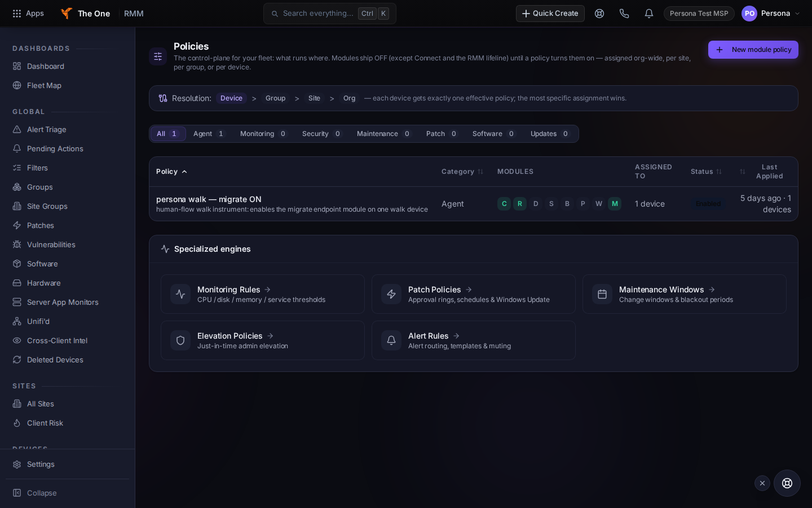The width and height of the screenshot is (812, 508).
Task: Open the Alert Rules engine card
Action: click(x=474, y=340)
